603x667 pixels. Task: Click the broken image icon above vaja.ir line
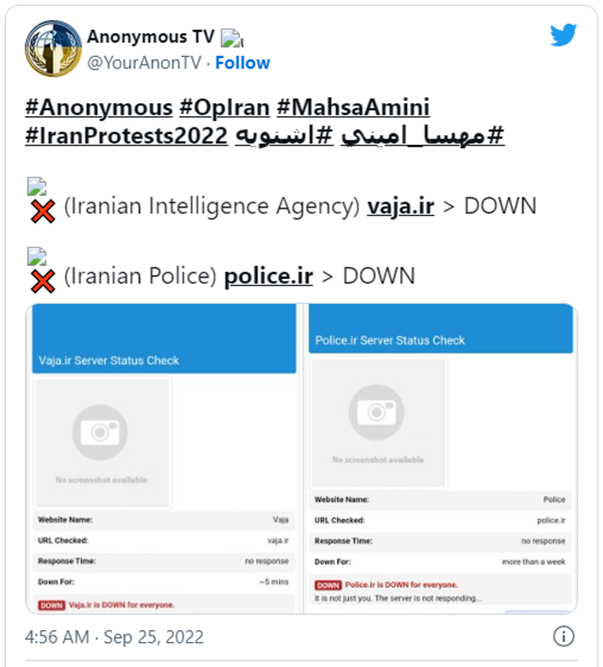(37, 186)
